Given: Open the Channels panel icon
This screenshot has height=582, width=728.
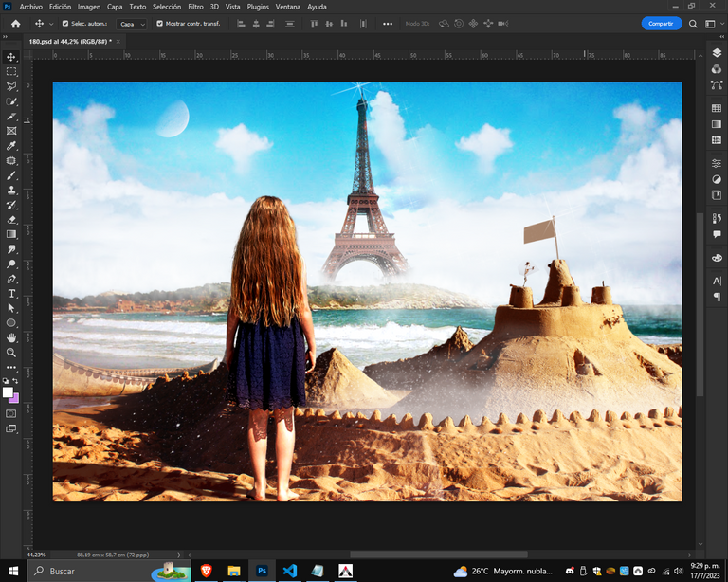Looking at the screenshot, I should [x=717, y=69].
